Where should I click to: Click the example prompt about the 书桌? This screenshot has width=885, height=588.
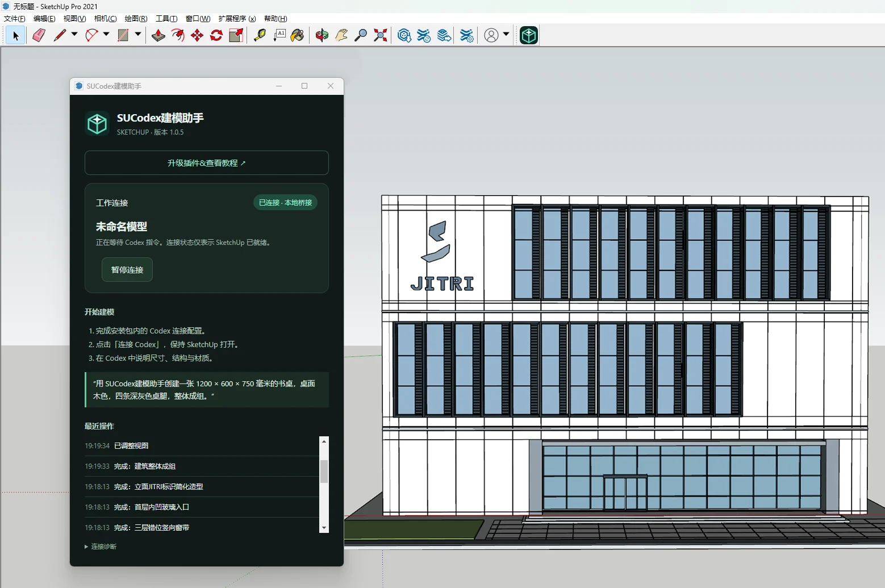click(x=207, y=390)
